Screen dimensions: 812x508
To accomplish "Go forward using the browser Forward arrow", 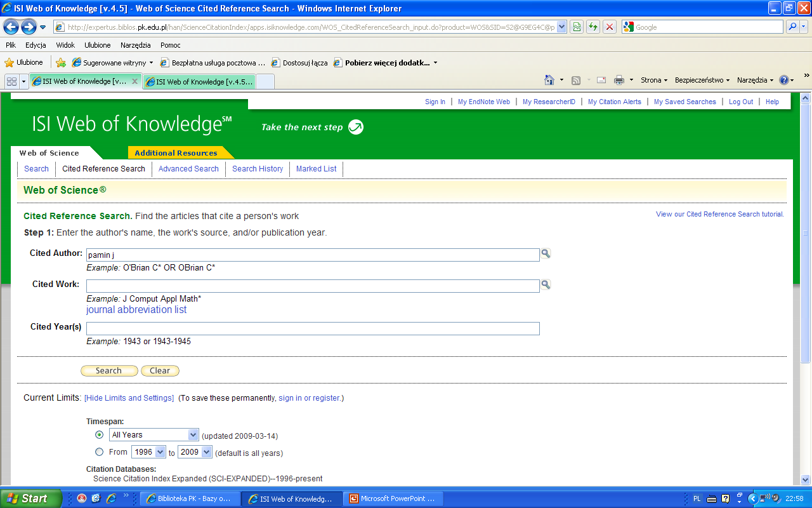I will [29, 27].
